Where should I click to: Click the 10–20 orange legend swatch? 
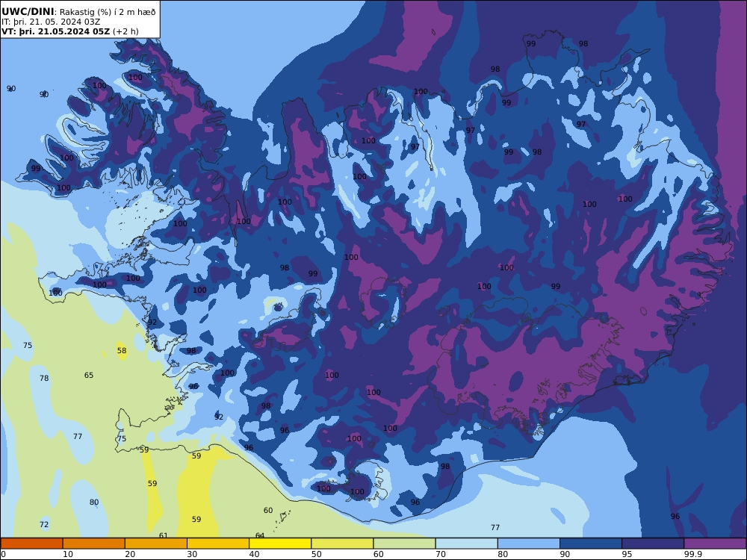coord(94,544)
